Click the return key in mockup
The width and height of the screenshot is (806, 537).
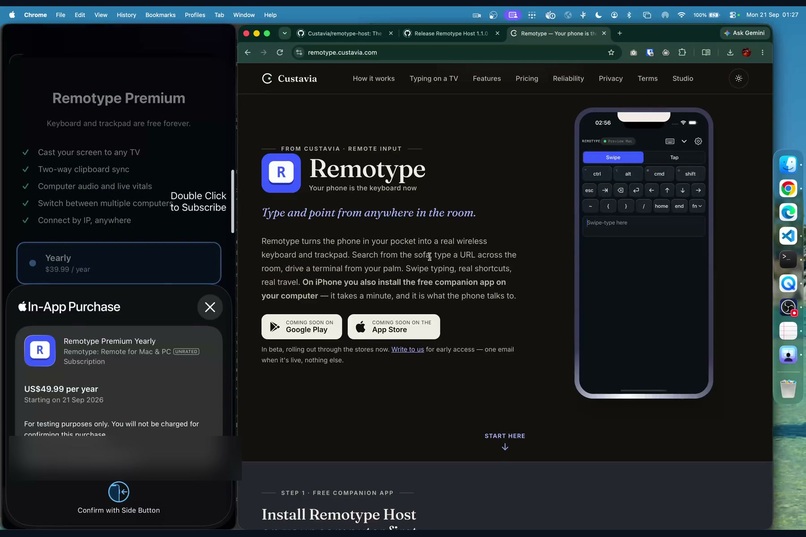click(x=636, y=190)
